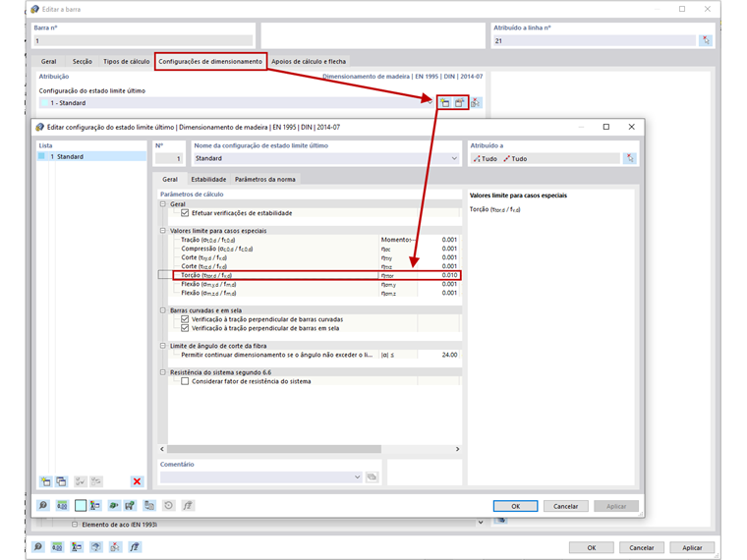Click check-all icon under Lista
The height and width of the screenshot is (560, 747).
point(80,481)
